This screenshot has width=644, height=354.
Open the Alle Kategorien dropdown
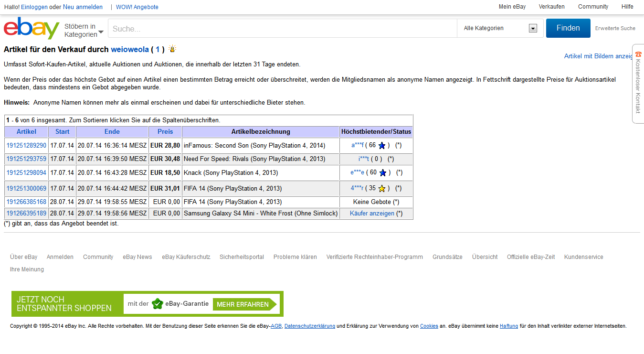click(x=500, y=28)
